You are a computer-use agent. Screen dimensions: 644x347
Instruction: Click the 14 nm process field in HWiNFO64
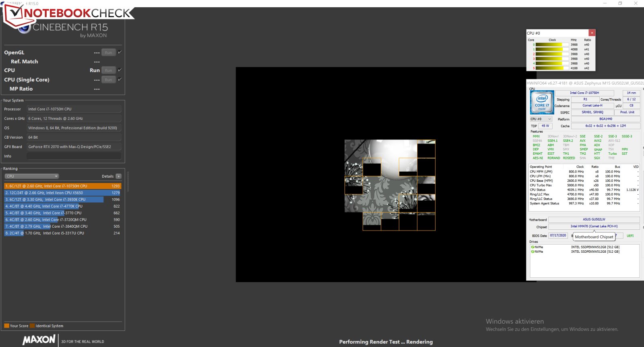(x=631, y=93)
